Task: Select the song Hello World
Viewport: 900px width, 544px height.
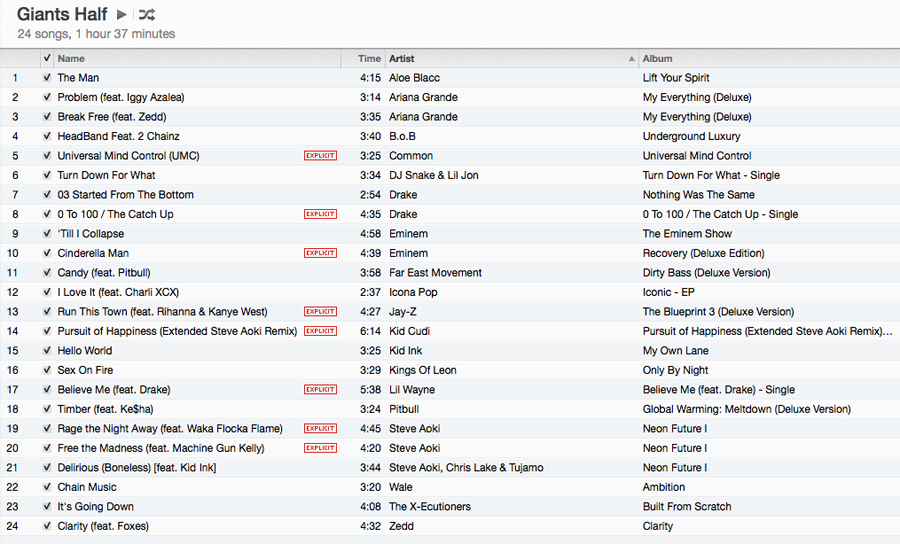Action: pyautogui.click(x=85, y=351)
